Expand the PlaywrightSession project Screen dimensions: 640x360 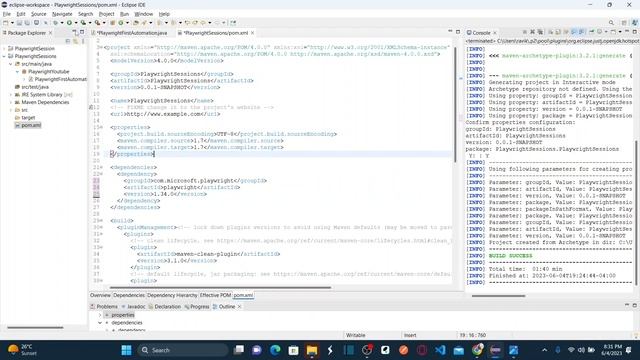click(x=4, y=49)
